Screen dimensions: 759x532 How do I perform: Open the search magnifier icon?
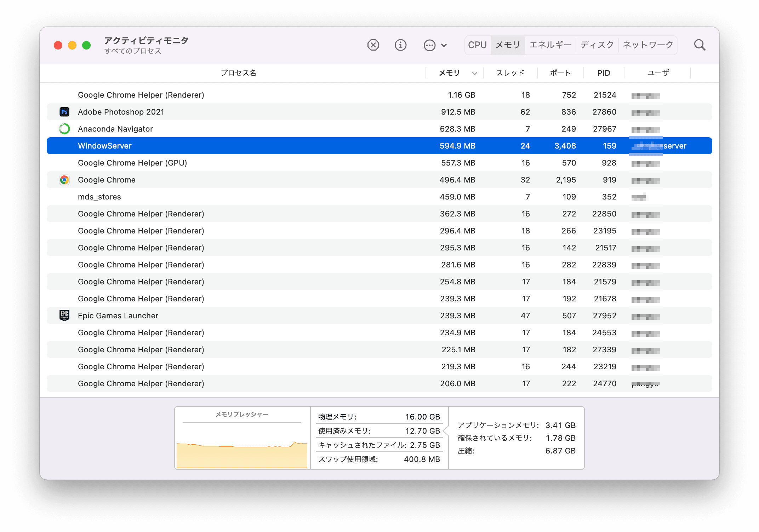click(x=700, y=45)
